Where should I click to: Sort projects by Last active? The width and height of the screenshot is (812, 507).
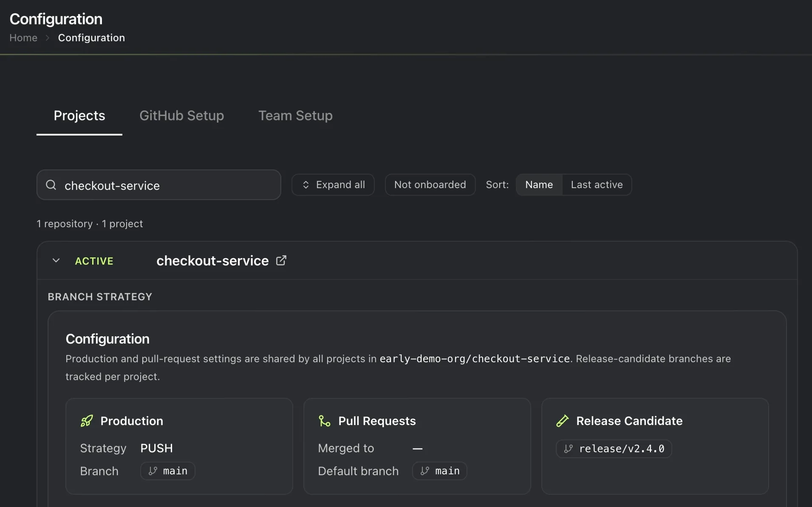(597, 185)
